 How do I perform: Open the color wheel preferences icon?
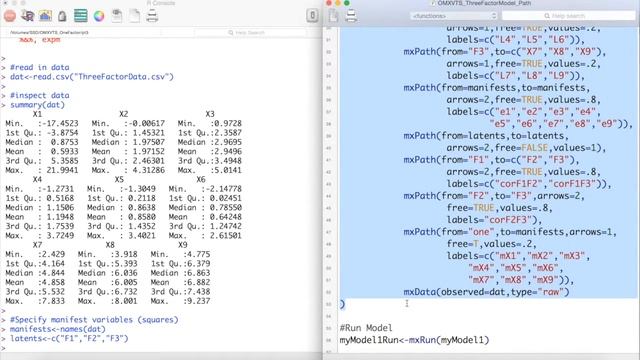click(x=99, y=16)
